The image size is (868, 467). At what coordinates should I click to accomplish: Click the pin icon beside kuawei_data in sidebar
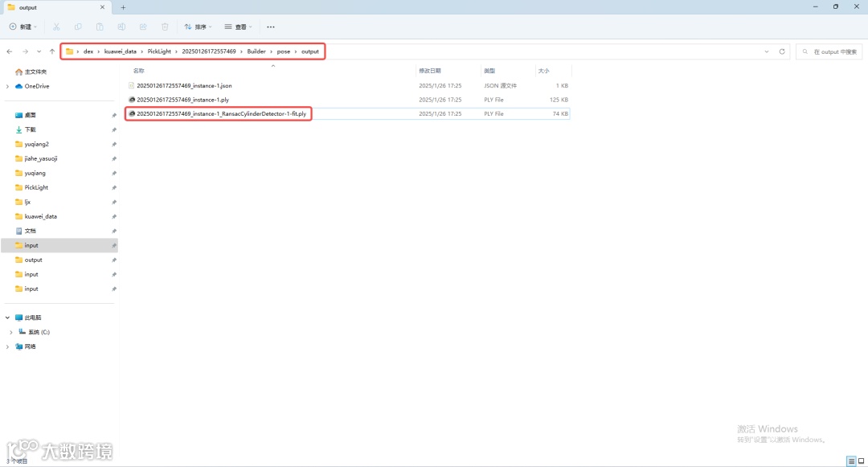pos(114,216)
